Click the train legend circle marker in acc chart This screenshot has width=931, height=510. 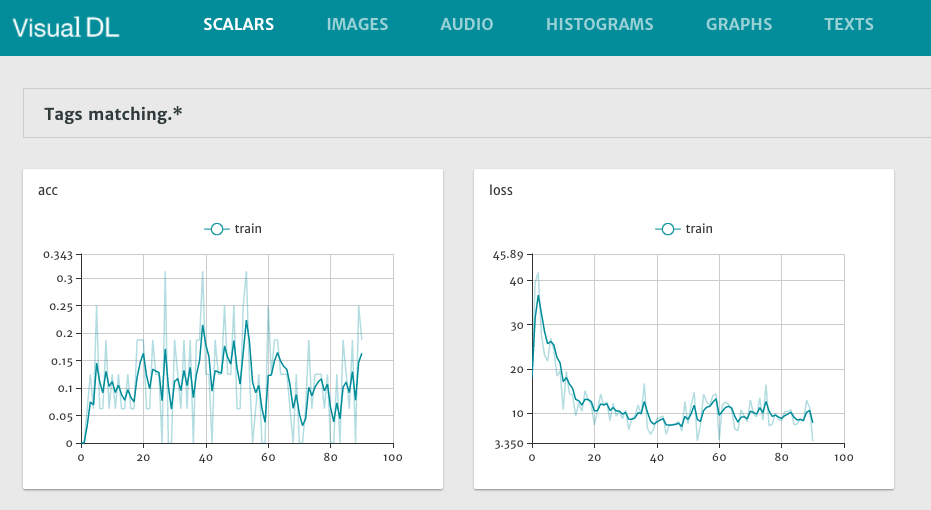coord(216,229)
